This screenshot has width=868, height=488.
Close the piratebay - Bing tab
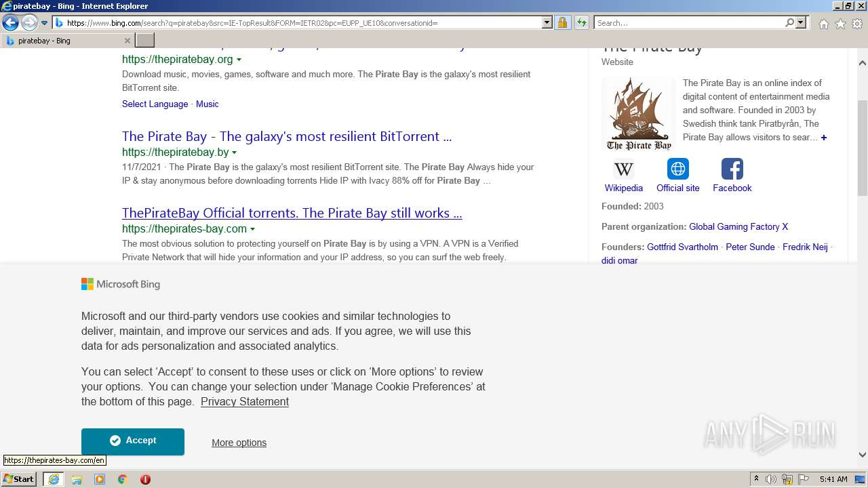point(127,41)
